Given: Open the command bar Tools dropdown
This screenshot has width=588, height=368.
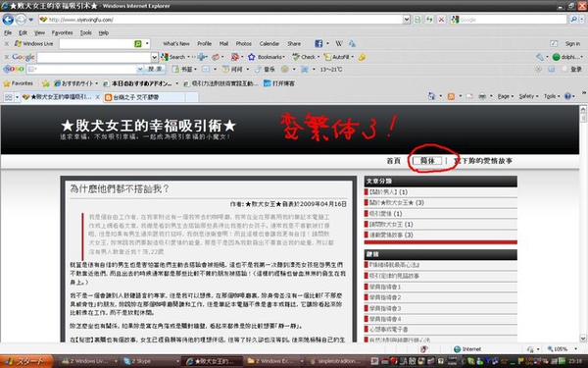Looking at the screenshot, I should [551, 96].
